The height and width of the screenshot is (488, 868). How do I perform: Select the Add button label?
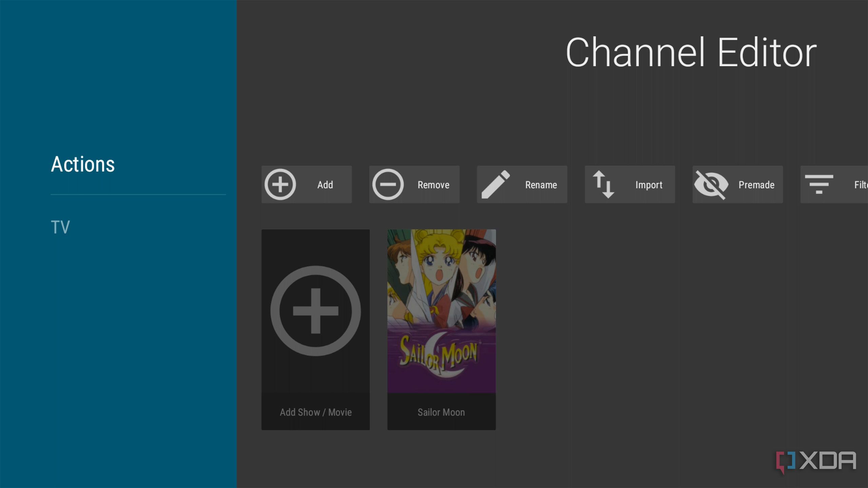[x=325, y=185]
